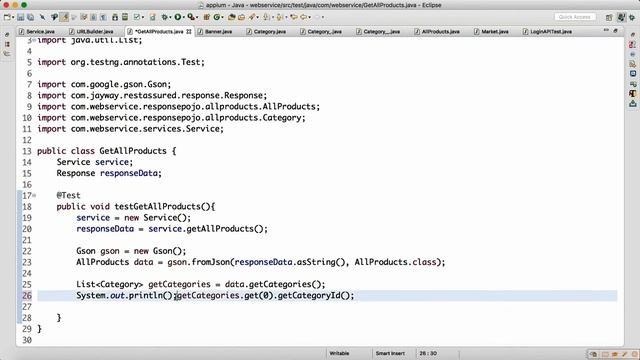Minimize the editor area
This screenshot has width=640, height=360.
click(606, 31)
